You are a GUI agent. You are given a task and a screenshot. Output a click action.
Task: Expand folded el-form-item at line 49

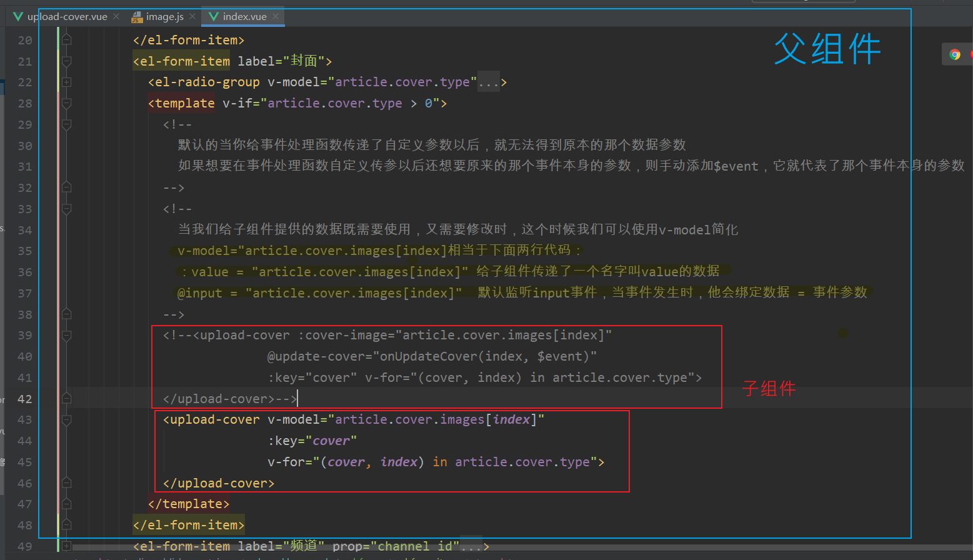click(x=67, y=546)
